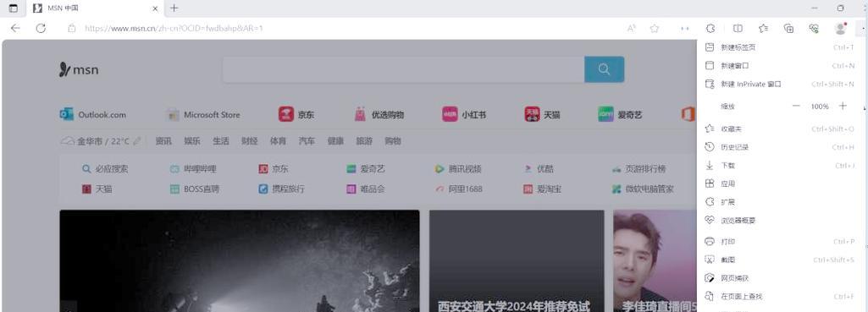The image size is (868, 312).
Task: Open 历史记录 from the menu
Action: [x=780, y=147]
